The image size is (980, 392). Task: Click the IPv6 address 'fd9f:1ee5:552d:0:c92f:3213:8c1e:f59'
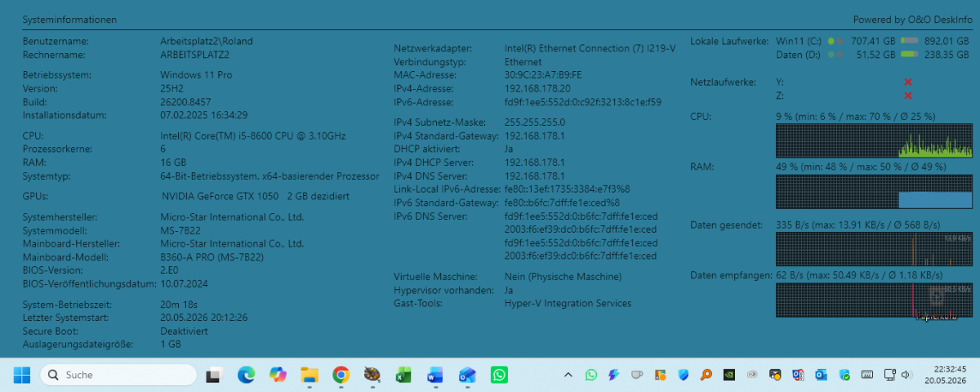(583, 102)
